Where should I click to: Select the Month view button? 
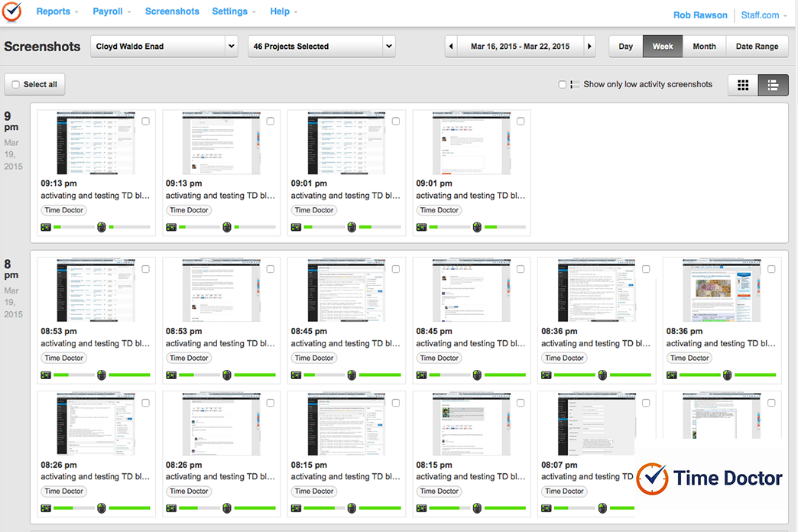(704, 47)
